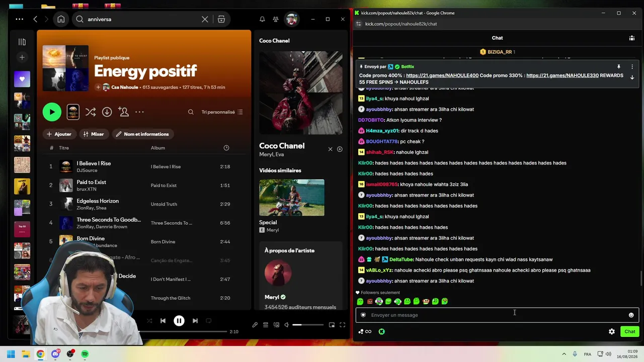This screenshot has height=362, width=644.
Task: Open the Windows Start menu
Action: [x=11, y=354]
